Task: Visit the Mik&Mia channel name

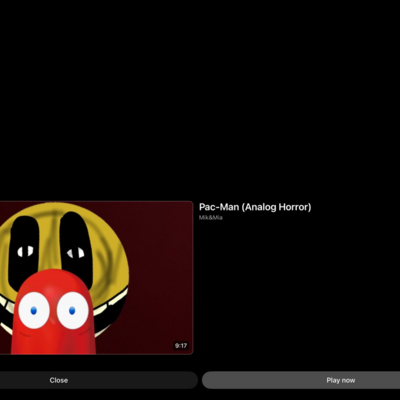Action: click(211, 218)
